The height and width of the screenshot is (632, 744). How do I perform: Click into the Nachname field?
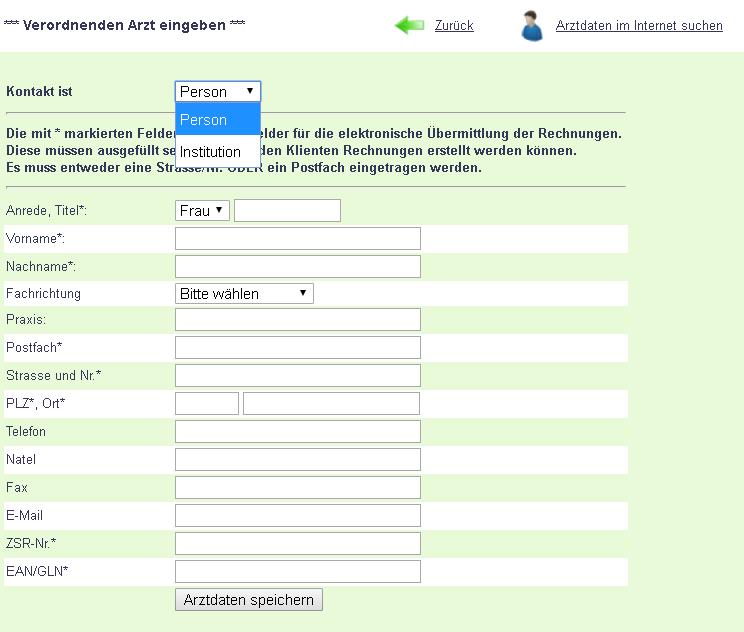297,267
